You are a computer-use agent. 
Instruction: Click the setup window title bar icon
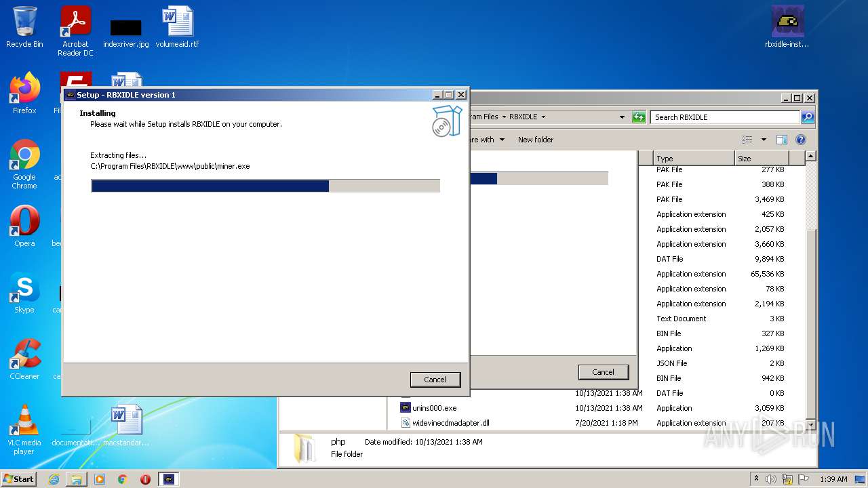[x=70, y=95]
